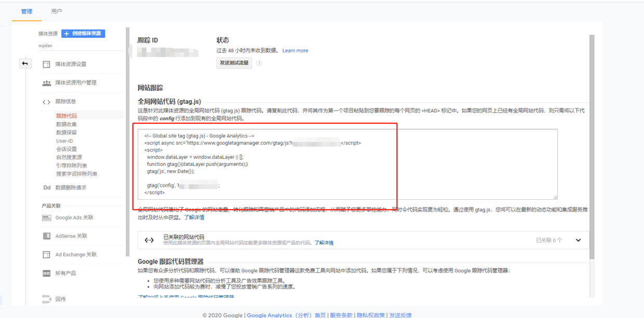This screenshot has width=644, height=318.
Task: Click the 跟踪 ID heading
Action: (x=147, y=40)
